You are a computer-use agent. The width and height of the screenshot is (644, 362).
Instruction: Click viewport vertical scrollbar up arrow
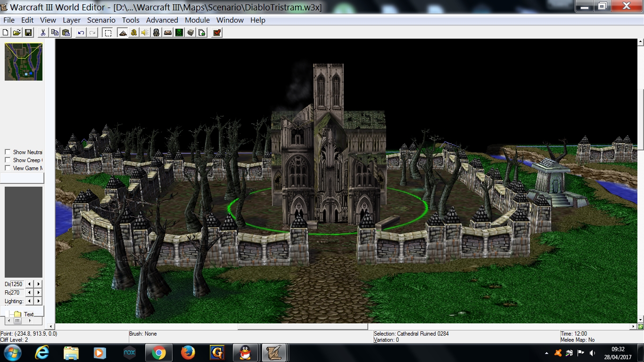[640, 42]
